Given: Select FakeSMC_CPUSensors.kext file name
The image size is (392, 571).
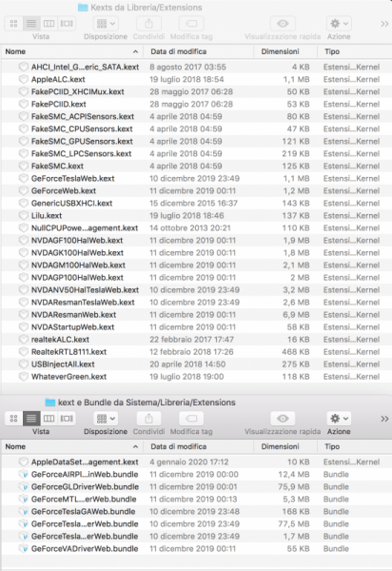Looking at the screenshot, I should [x=82, y=128].
